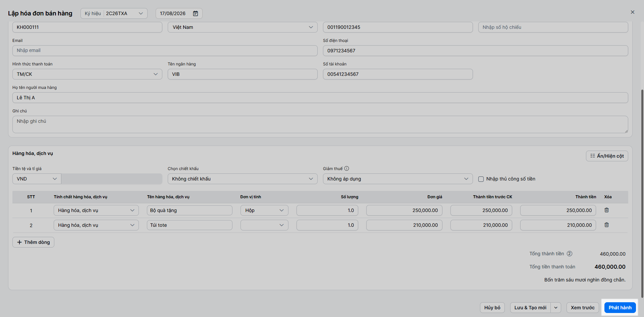This screenshot has width=644, height=317.
Task: Open the empty unit dropdown in Túi tote row
Action: (264, 225)
